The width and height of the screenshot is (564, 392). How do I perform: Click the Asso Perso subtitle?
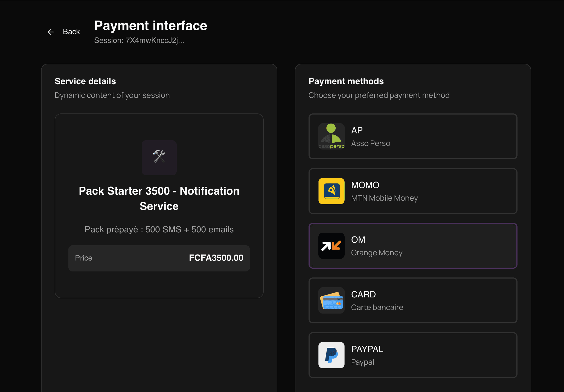coord(371,143)
